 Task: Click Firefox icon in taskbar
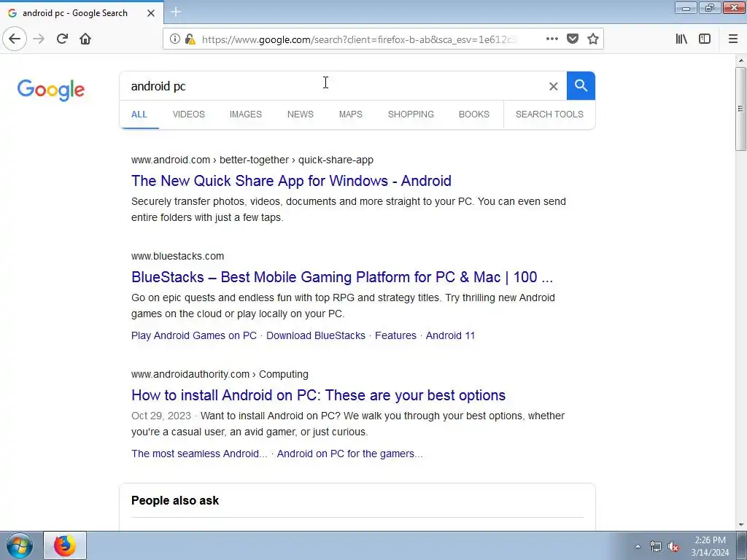[x=65, y=545]
